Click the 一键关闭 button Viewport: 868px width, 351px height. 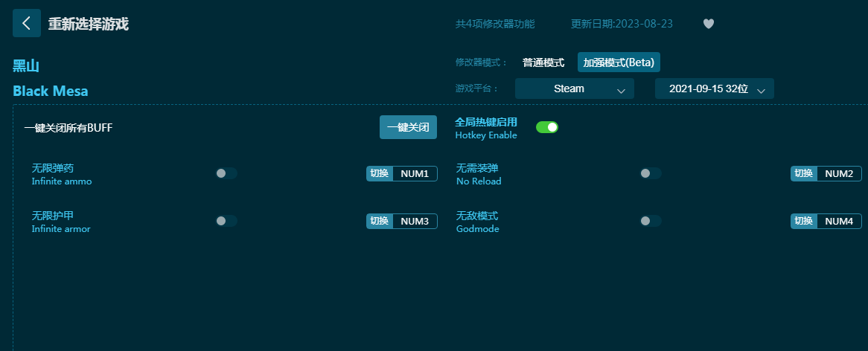click(x=408, y=127)
